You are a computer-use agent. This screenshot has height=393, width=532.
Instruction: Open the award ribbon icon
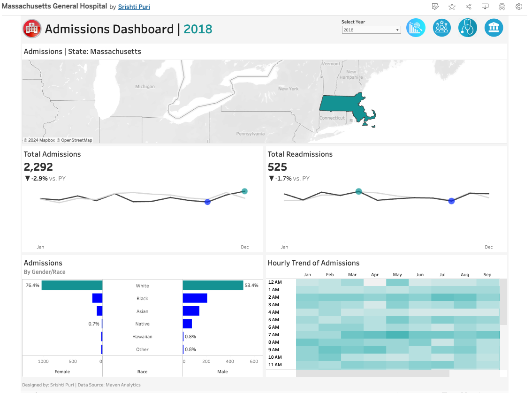click(x=502, y=7)
